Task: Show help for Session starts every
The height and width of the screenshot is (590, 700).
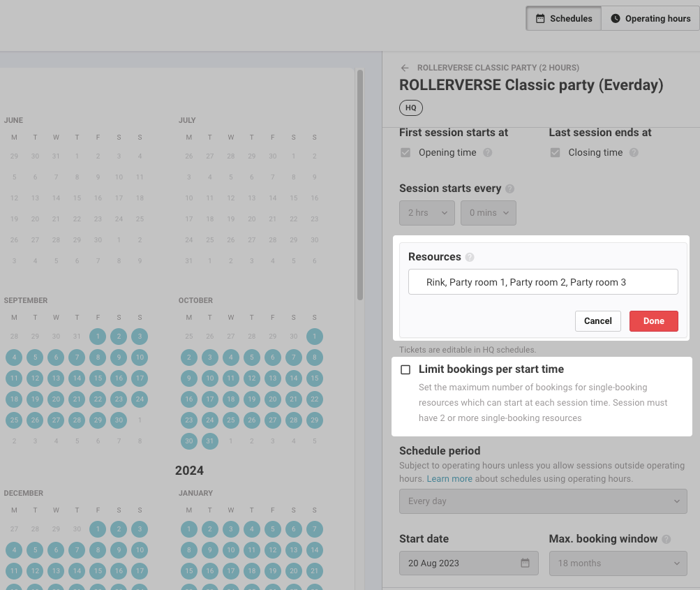Action: click(x=510, y=189)
